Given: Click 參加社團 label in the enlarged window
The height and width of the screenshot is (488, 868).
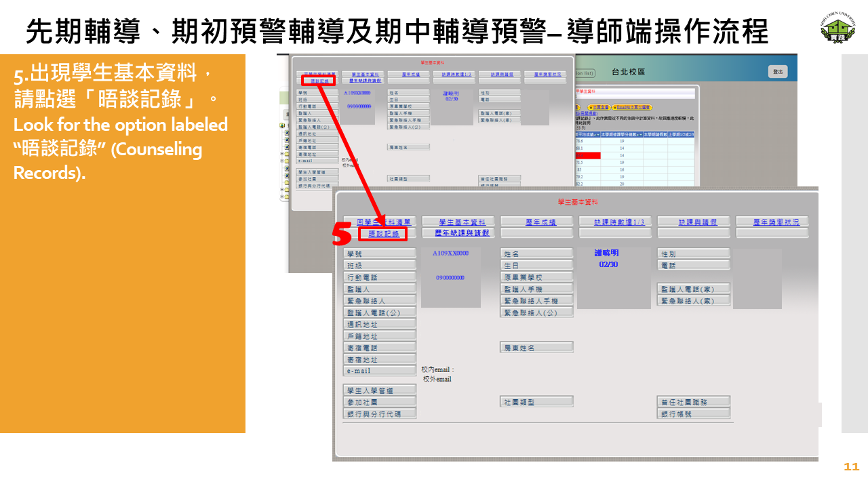Looking at the screenshot, I should click(380, 402).
